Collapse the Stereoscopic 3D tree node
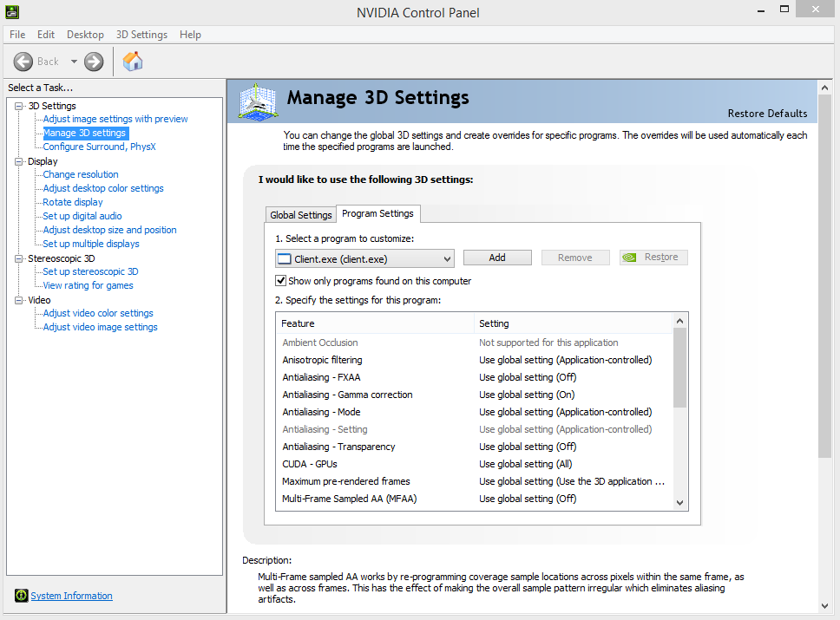The width and height of the screenshot is (840, 620). click(19, 258)
